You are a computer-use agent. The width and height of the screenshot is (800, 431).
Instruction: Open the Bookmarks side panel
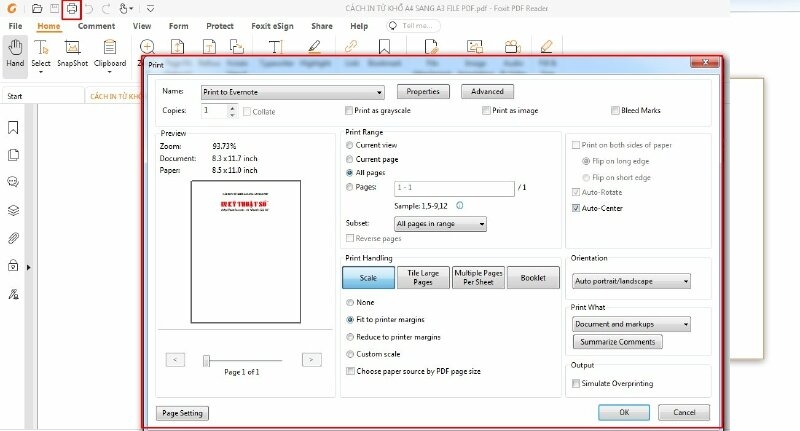(x=13, y=128)
